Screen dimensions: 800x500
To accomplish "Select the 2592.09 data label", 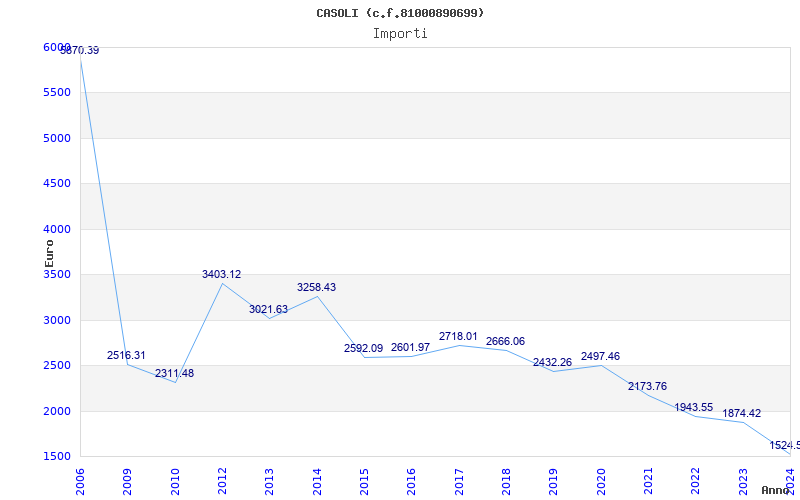I will [x=363, y=348].
